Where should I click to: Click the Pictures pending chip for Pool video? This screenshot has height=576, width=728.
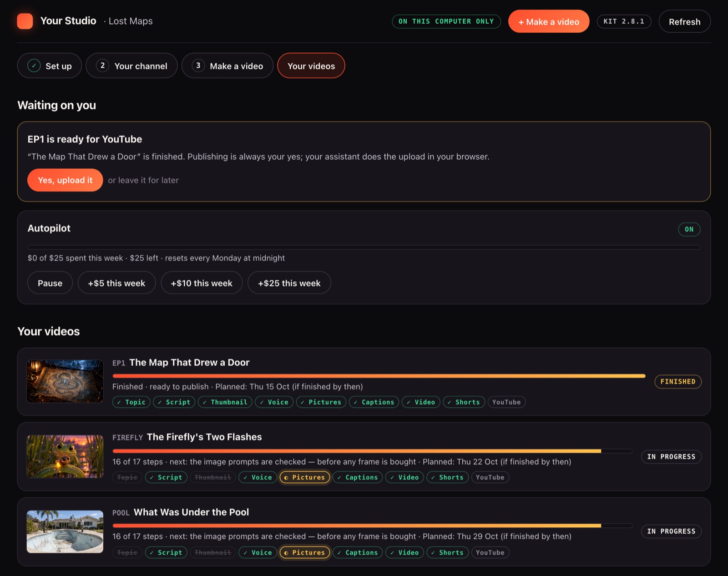pyautogui.click(x=304, y=552)
